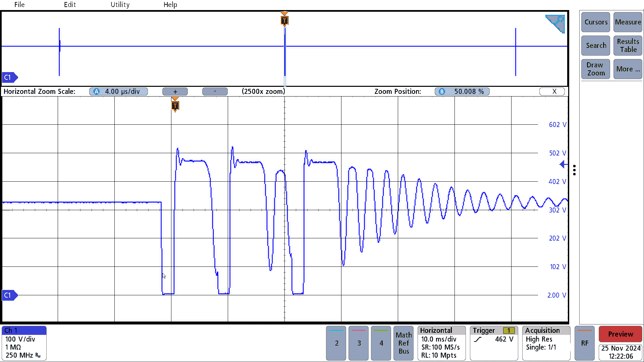Open the Utility menu
The image size is (644, 362).
[x=120, y=5]
